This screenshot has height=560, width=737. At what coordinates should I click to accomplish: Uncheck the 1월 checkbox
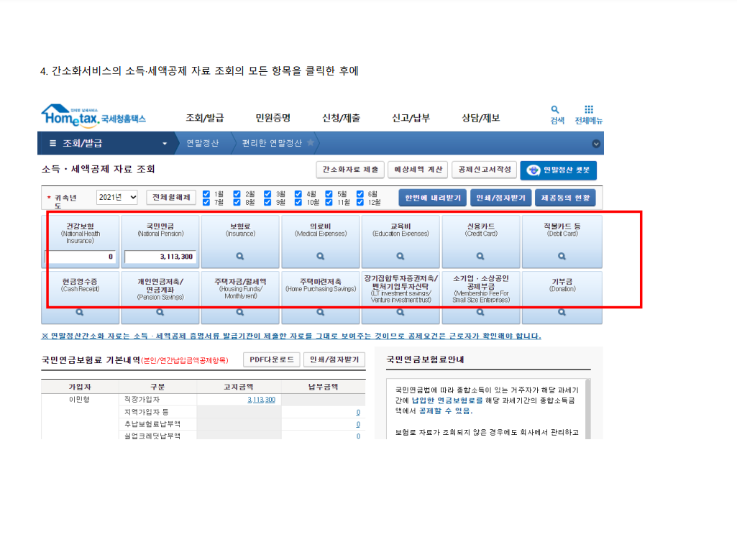206,193
